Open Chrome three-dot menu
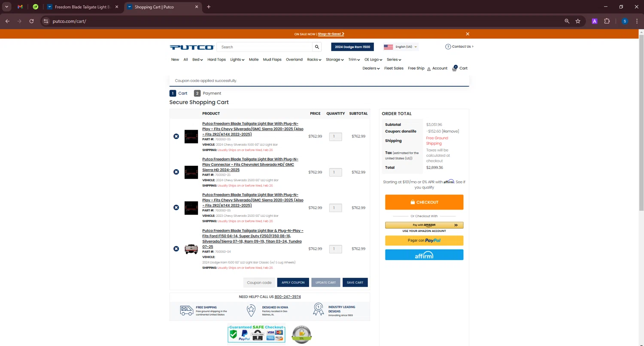Screen dimensions: 644x346 click(636, 21)
